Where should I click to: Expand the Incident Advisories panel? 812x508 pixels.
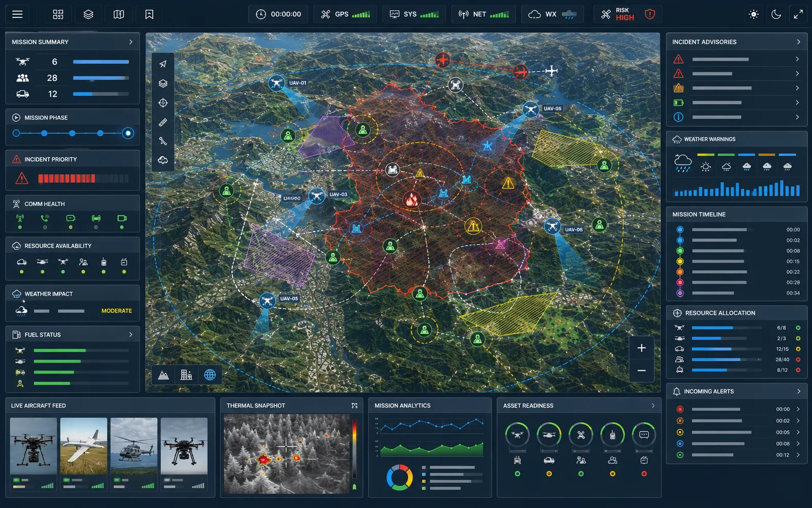798,42
